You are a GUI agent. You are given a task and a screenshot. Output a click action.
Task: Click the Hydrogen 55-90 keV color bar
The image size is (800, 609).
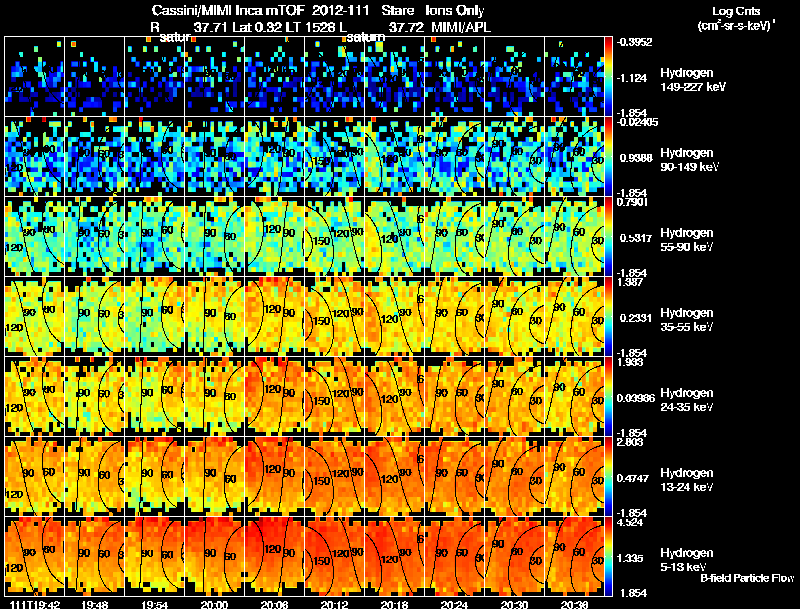coord(608,236)
